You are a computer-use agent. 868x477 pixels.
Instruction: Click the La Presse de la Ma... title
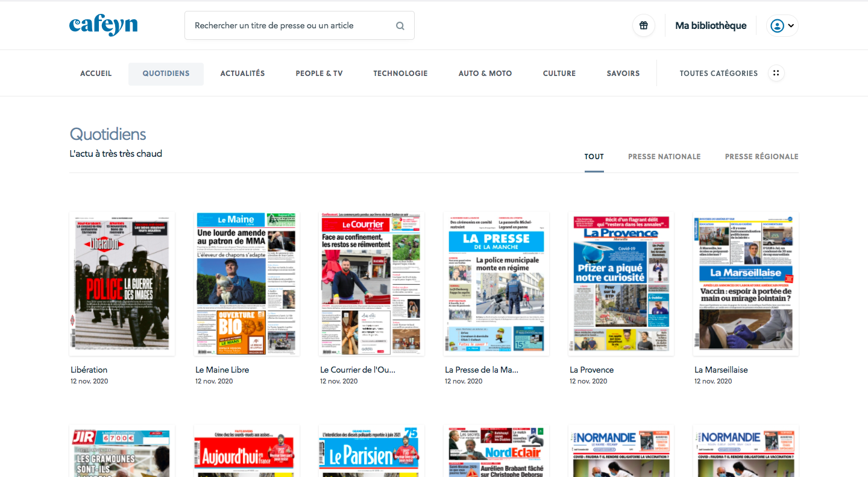tap(482, 370)
